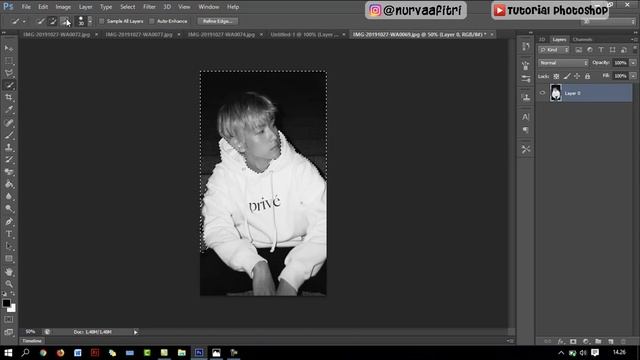Click the background color swatch

point(13,309)
